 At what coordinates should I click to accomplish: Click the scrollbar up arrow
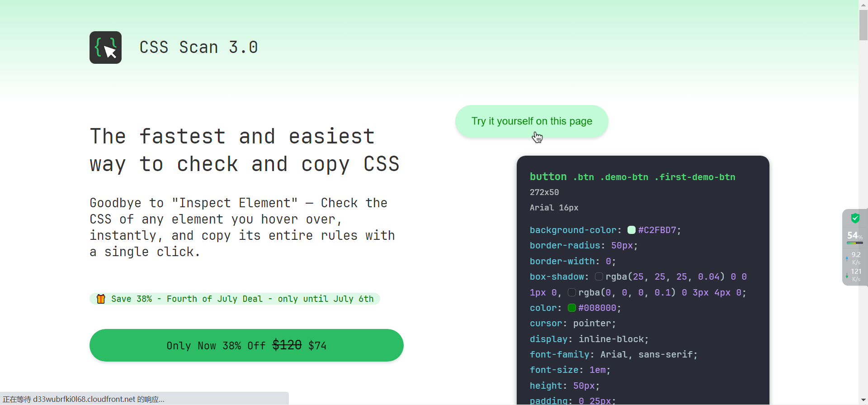pyautogui.click(x=863, y=4)
